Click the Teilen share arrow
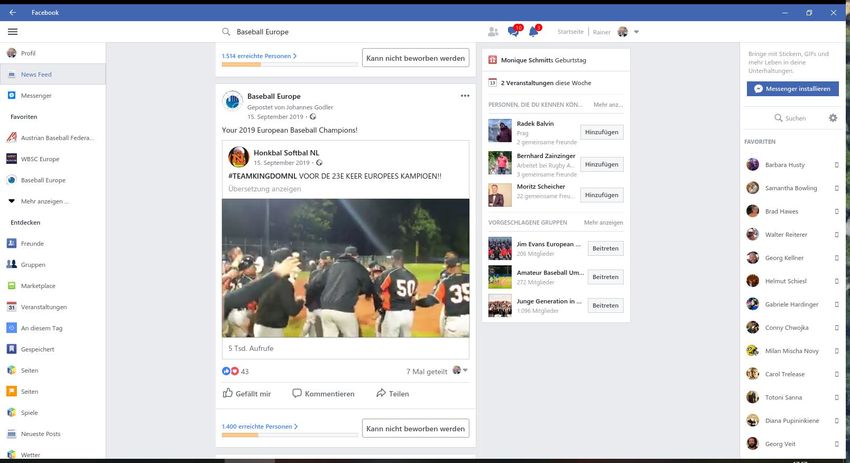Viewport: 850px width, 463px height. (392, 394)
